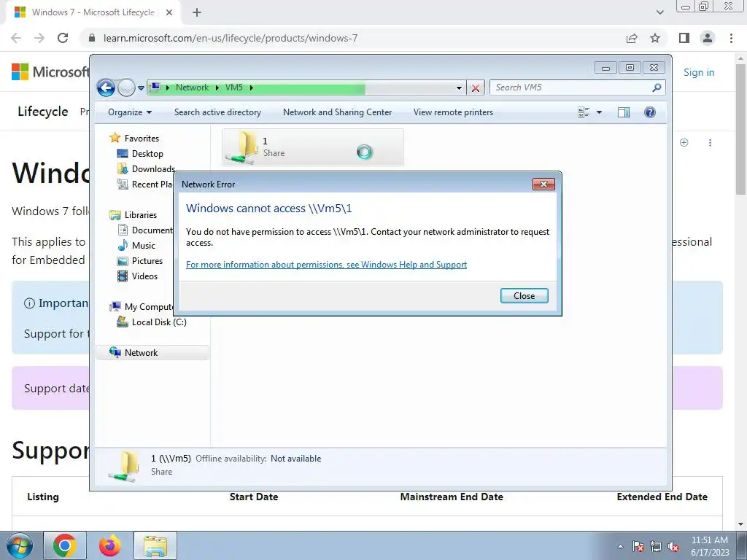
Task: Click the VM5 breadcrumb in address bar
Action: (234, 87)
